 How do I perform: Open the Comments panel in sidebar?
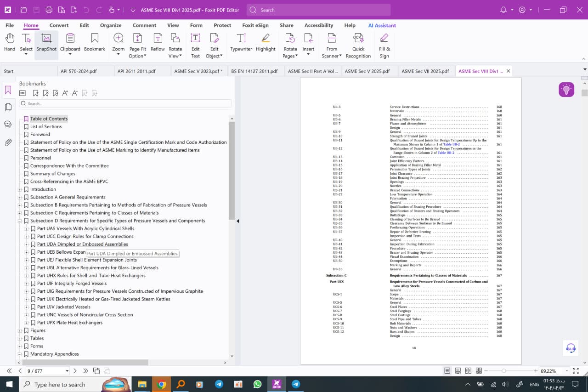(x=8, y=124)
